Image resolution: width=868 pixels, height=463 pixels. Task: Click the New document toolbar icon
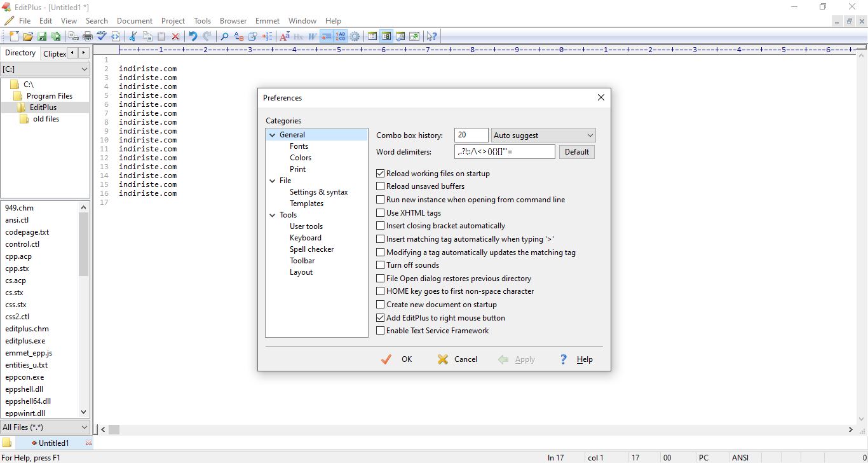click(x=14, y=36)
